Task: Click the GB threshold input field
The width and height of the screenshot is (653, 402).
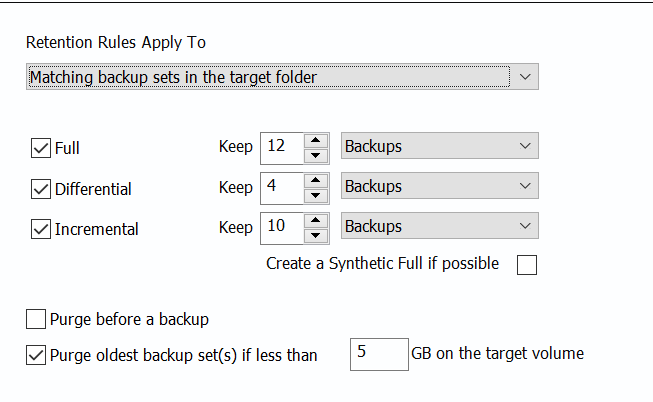Action: pyautogui.click(x=379, y=354)
